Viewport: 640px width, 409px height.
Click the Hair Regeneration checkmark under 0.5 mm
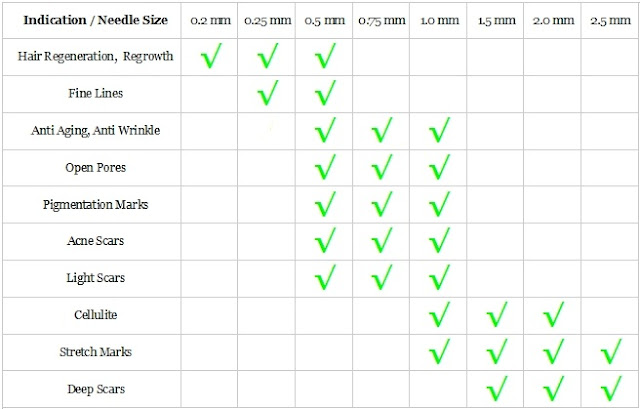324,56
